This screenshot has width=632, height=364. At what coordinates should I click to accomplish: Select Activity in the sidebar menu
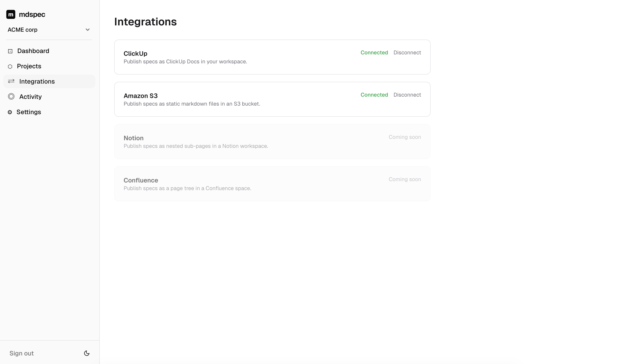tap(31, 96)
